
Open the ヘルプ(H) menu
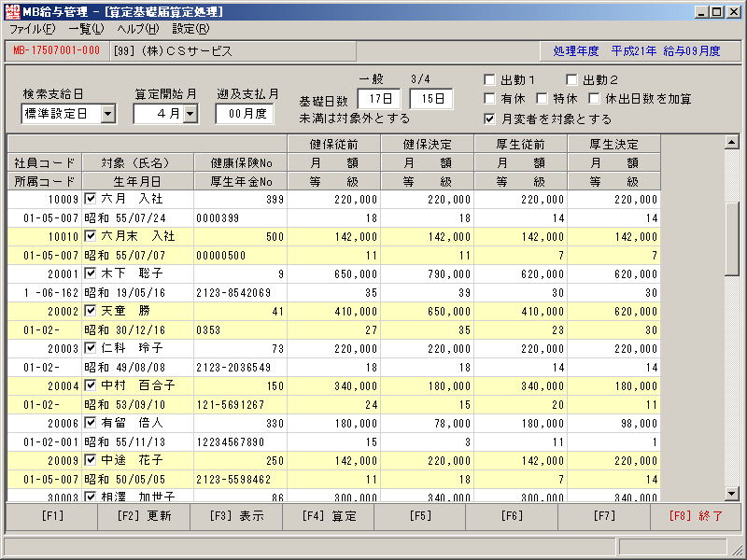[138, 29]
